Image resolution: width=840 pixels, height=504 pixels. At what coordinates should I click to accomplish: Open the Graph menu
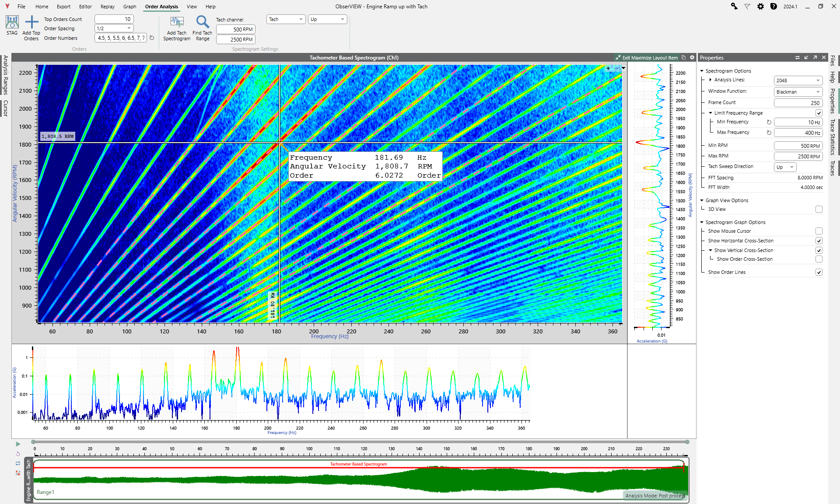pos(129,7)
